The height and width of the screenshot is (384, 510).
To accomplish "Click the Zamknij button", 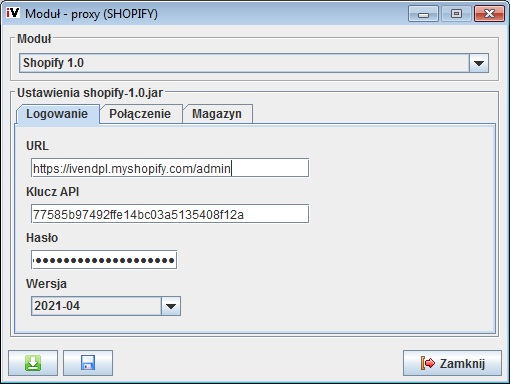I will point(452,363).
